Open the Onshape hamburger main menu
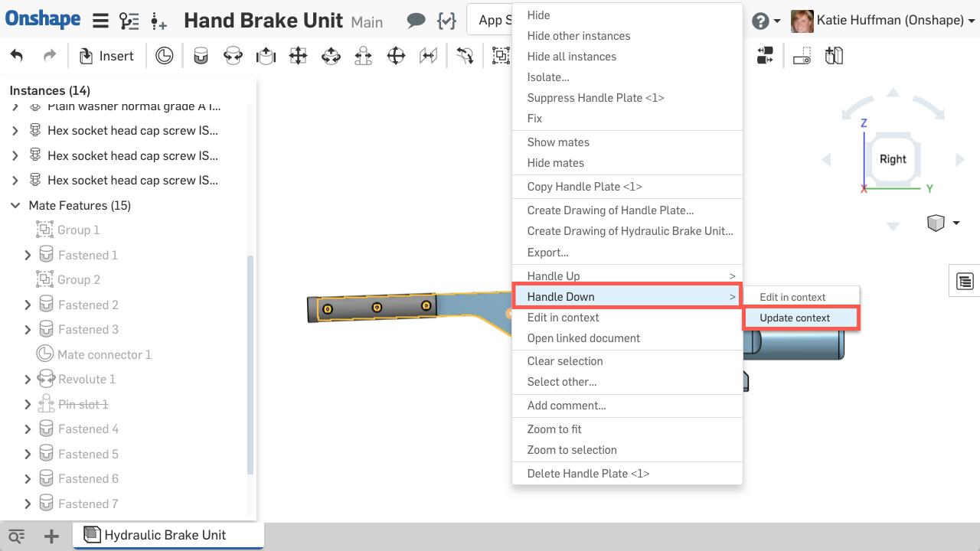Screen dimensions: 980x551 click(100, 21)
